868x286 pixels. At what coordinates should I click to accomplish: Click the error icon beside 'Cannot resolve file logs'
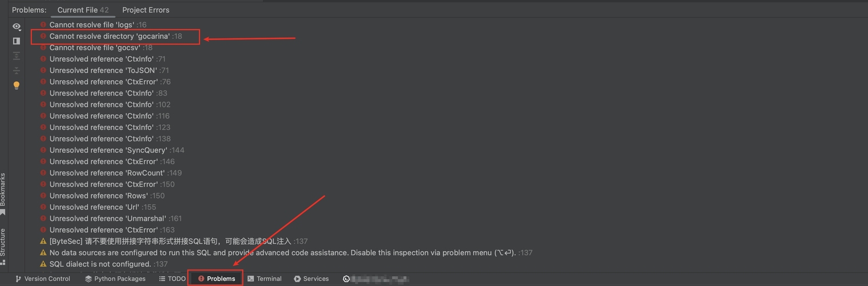[43, 25]
